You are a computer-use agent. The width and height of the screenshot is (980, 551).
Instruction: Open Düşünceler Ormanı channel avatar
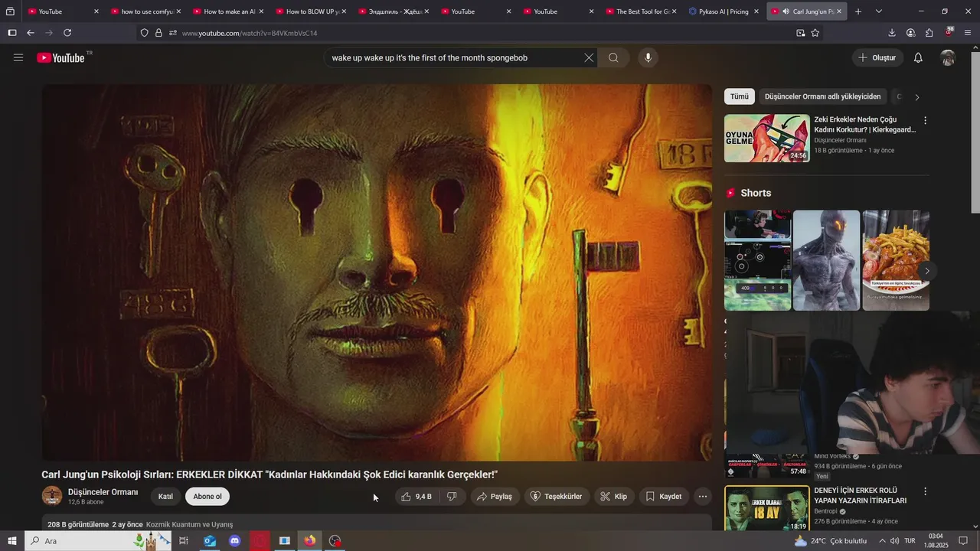coord(52,496)
